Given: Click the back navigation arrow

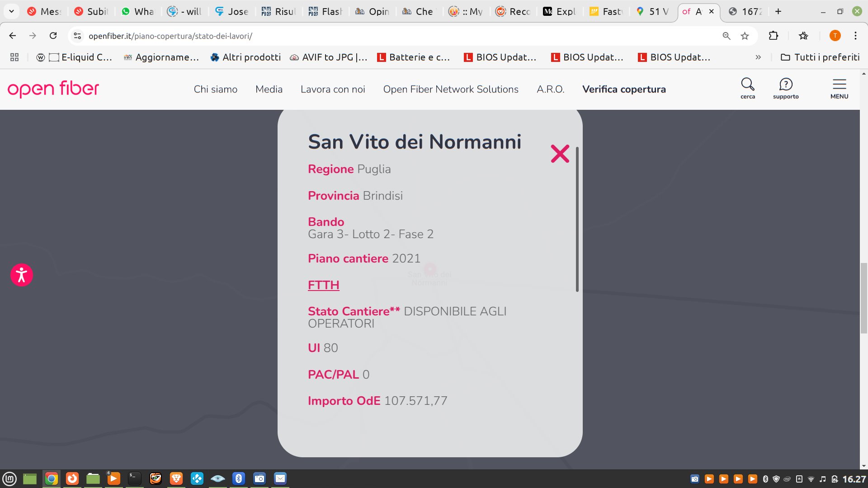Looking at the screenshot, I should tap(12, 36).
